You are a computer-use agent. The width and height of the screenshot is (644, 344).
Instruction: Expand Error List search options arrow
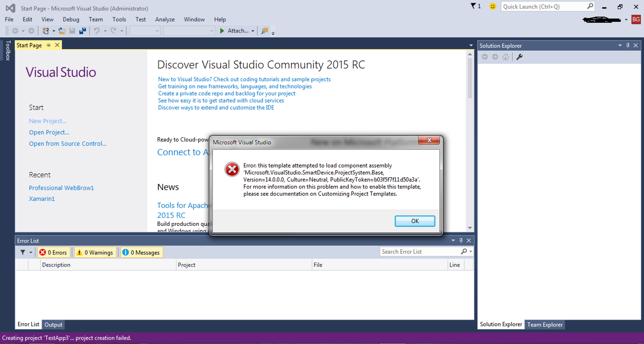tap(471, 252)
